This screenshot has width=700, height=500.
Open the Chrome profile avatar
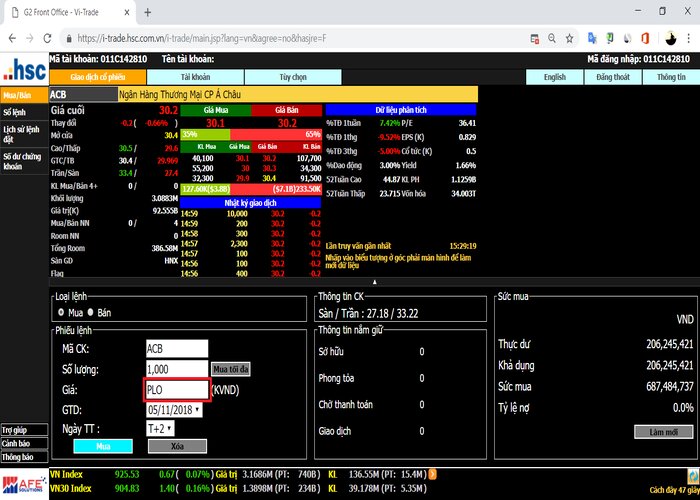670,38
